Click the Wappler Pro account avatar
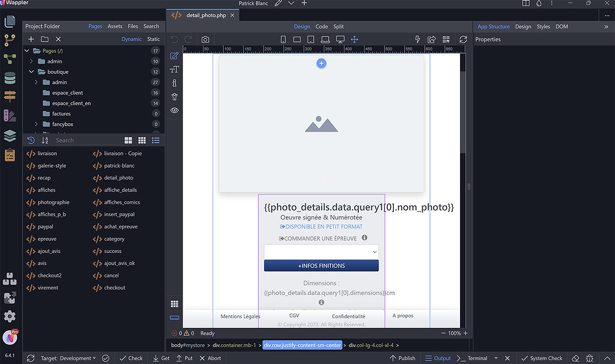 click(x=10, y=336)
